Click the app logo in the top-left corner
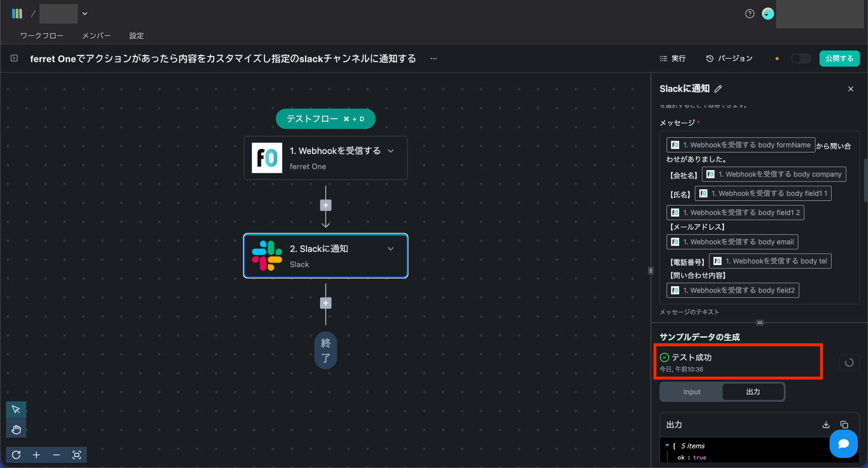This screenshot has width=868, height=468. pos(17,14)
